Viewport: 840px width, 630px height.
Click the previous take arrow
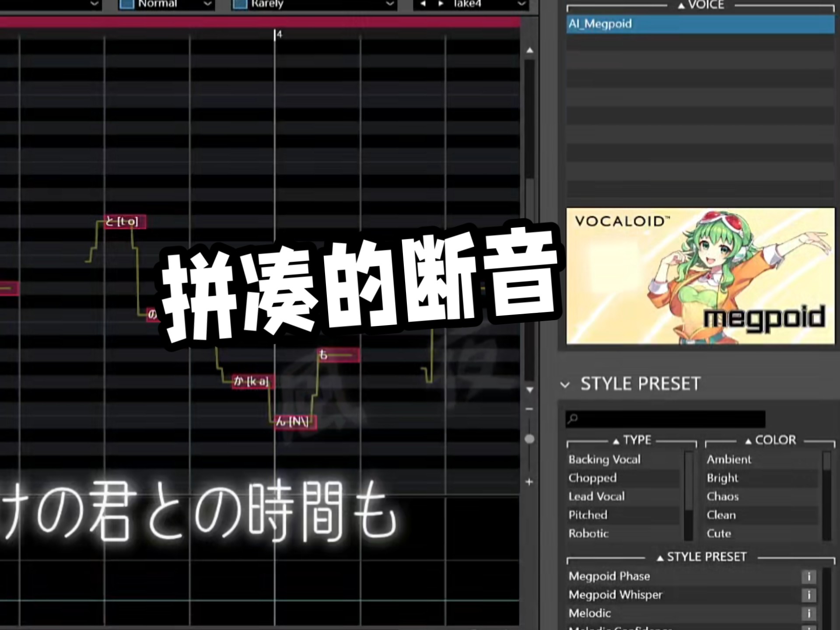[423, 4]
